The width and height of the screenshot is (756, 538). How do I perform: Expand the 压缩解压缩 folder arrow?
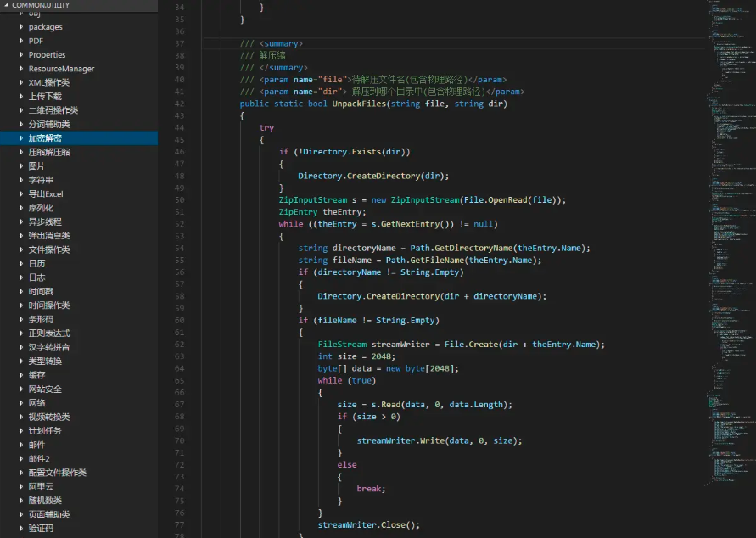22,152
